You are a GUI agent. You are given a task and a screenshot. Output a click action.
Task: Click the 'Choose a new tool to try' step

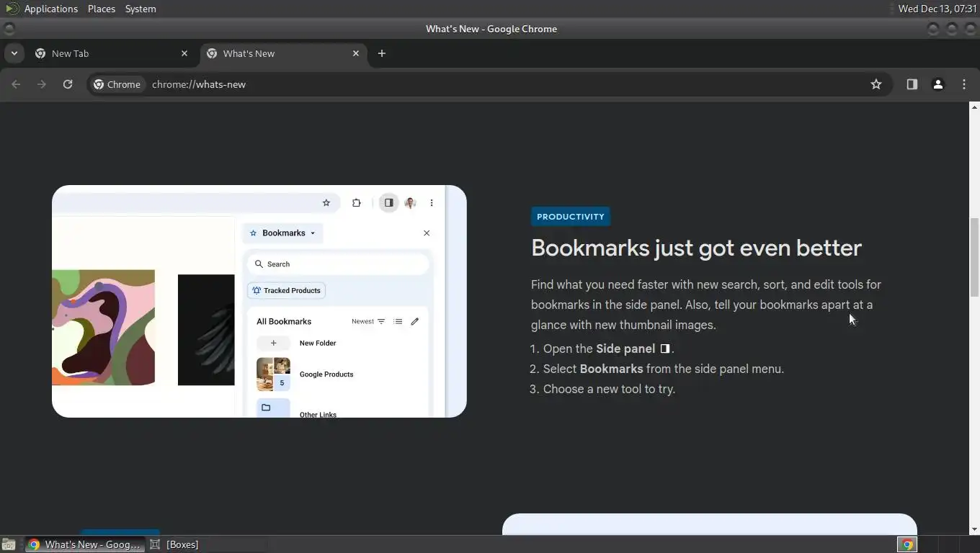pos(609,389)
